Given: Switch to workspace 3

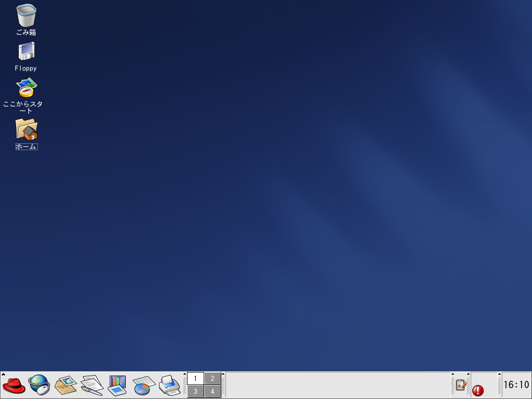Looking at the screenshot, I should click(195, 391).
